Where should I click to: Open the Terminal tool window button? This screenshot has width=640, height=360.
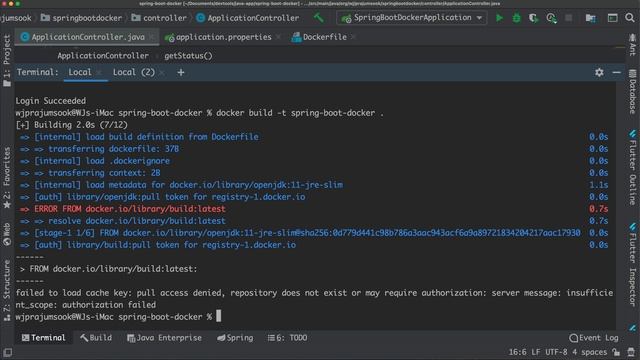click(43, 338)
